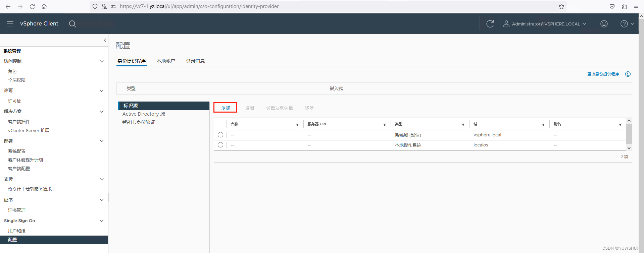Click the 添加 button
Image resolution: width=644 pixels, height=253 pixels.
click(x=226, y=108)
